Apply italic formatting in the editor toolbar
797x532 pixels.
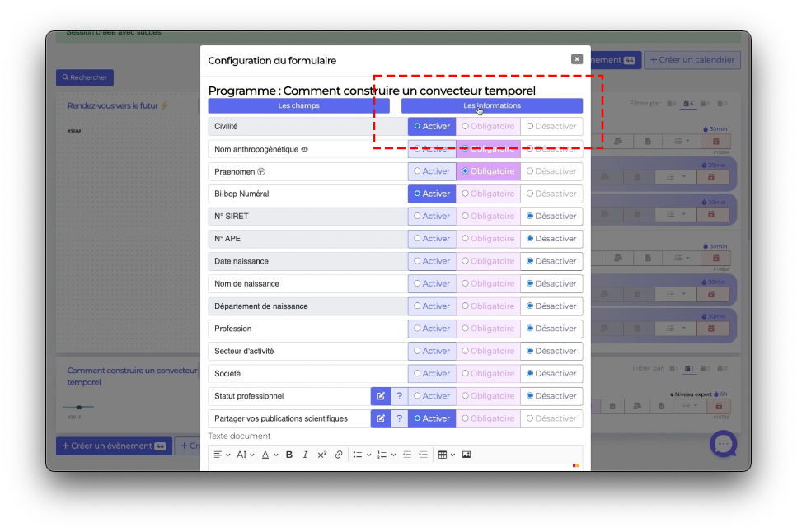coord(305,455)
